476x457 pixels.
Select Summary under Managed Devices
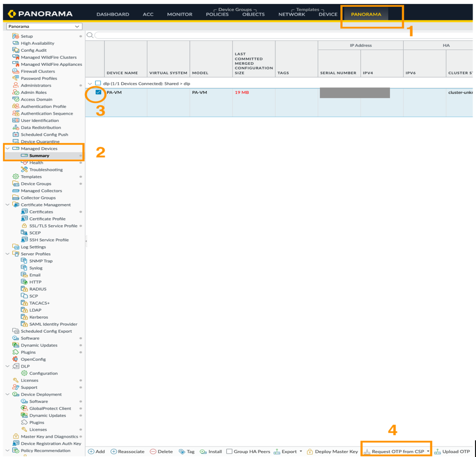coord(39,156)
